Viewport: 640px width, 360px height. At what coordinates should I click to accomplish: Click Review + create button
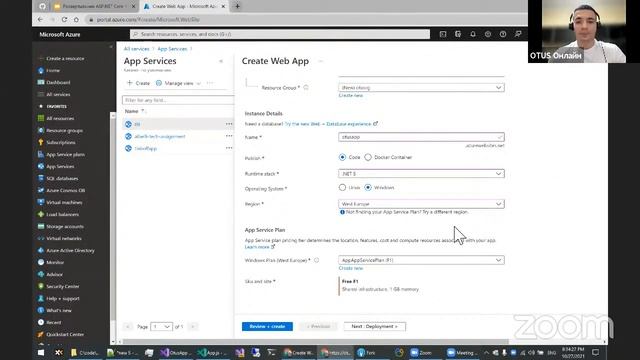267,327
